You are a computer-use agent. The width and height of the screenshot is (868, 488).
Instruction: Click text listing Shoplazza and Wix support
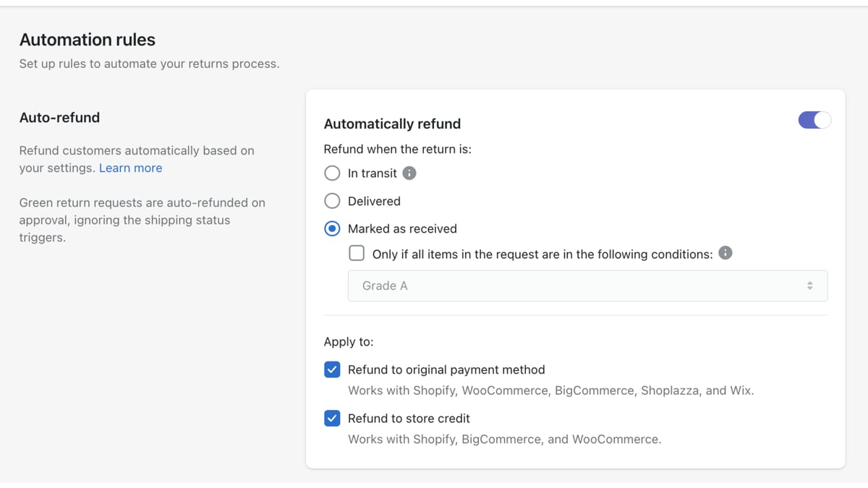click(x=550, y=390)
